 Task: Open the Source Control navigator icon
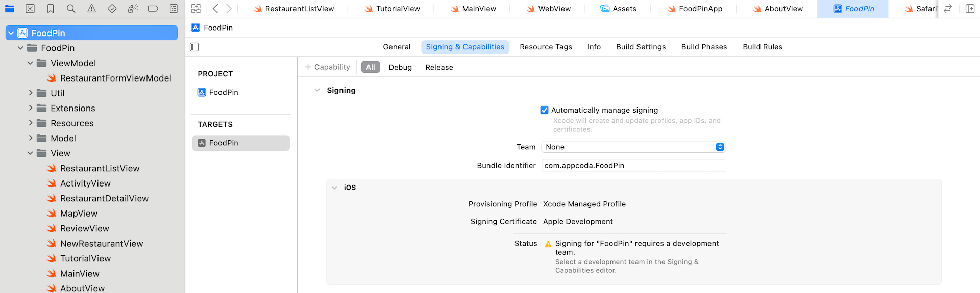[x=30, y=9]
